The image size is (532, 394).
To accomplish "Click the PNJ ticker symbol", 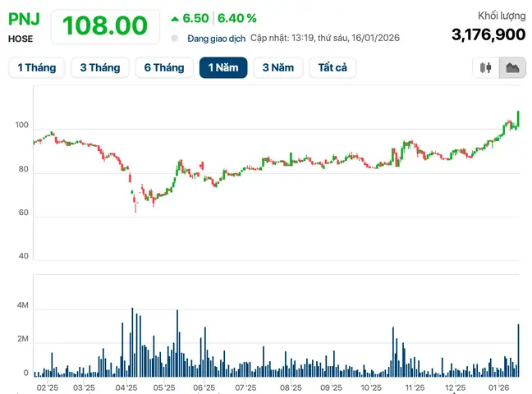I will point(24,19).
